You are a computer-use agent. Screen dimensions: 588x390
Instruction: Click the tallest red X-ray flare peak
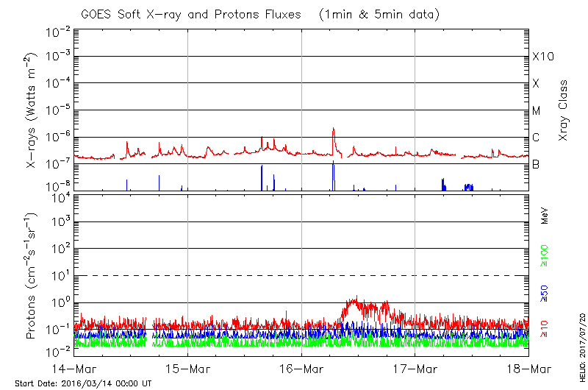[333, 130]
